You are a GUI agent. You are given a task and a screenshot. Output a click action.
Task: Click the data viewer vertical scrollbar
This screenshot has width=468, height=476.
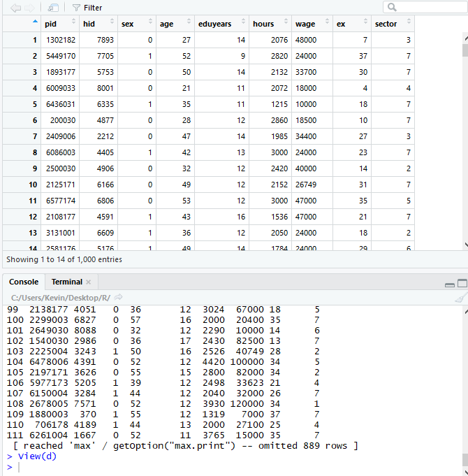pos(465,140)
